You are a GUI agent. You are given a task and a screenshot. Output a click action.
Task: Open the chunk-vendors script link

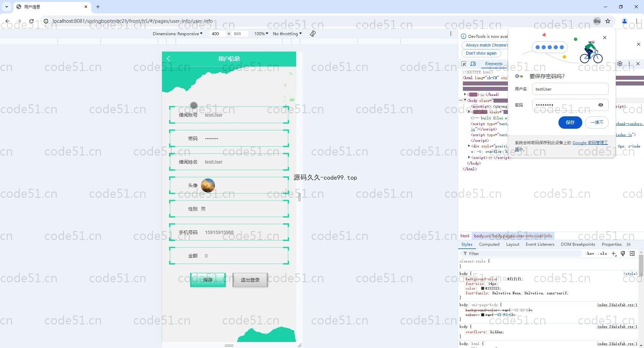point(629,124)
